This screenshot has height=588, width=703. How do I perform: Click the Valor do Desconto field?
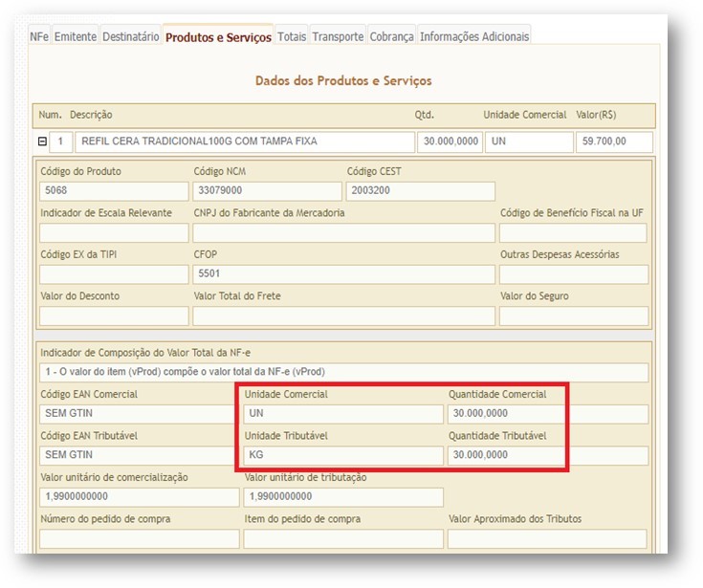pyautogui.click(x=114, y=316)
